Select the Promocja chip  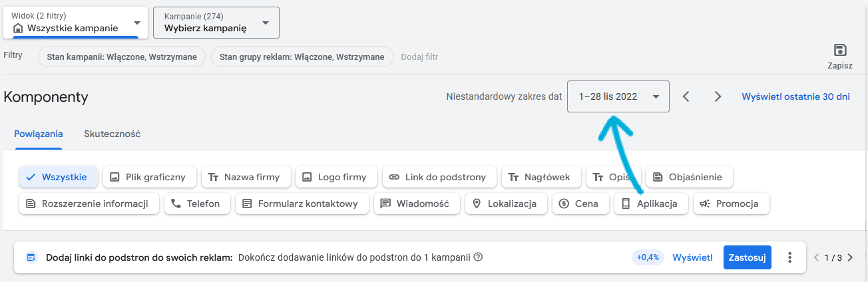click(732, 204)
